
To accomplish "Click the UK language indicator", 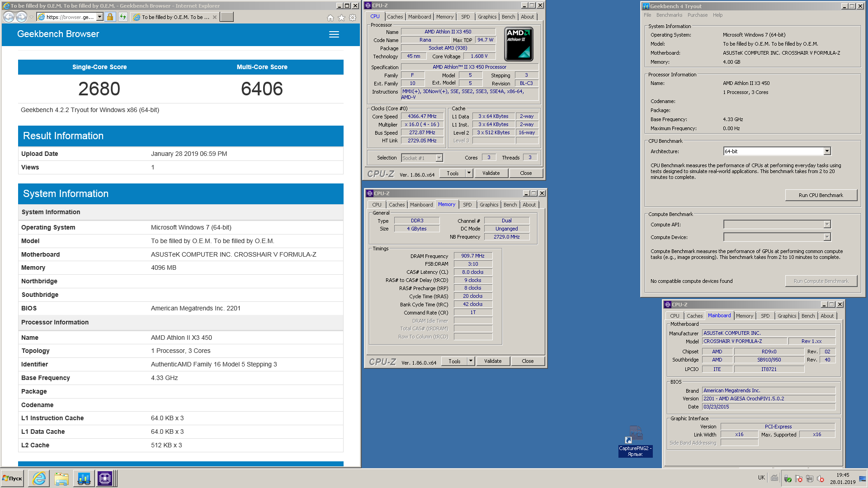I will click(x=761, y=478).
